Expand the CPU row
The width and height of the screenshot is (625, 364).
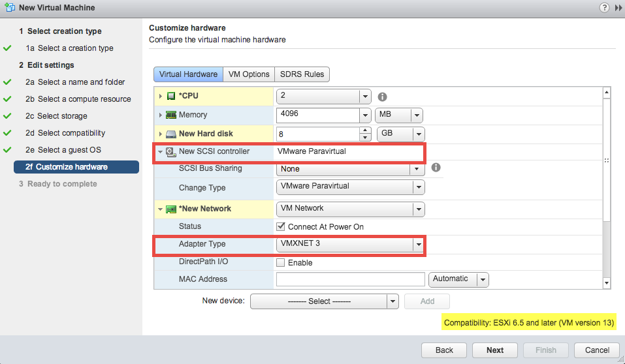[x=160, y=96]
